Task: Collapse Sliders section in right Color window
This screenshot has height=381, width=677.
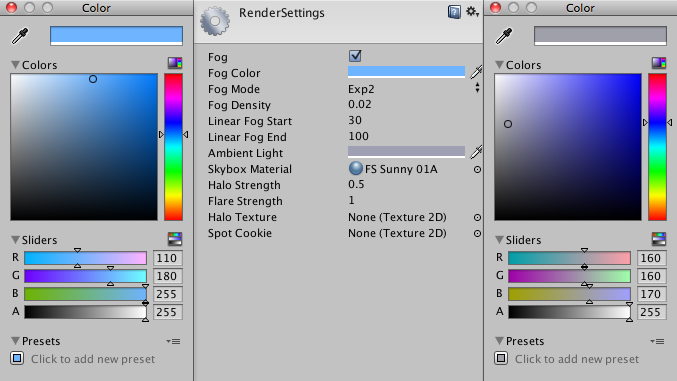Action: (x=499, y=240)
